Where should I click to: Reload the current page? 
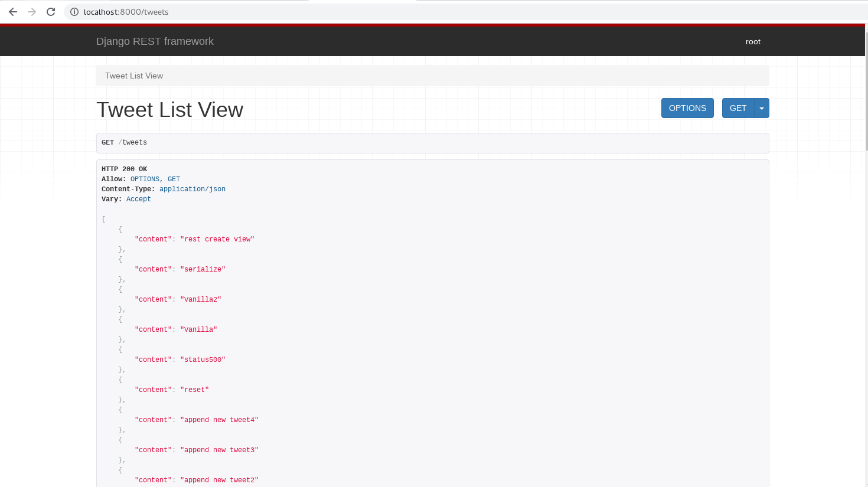point(51,12)
